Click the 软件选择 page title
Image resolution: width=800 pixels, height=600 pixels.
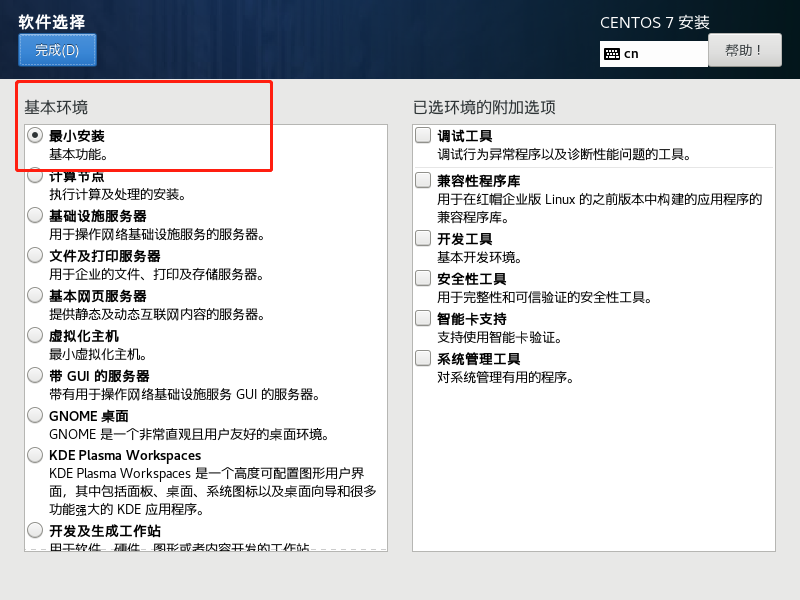click(52, 22)
